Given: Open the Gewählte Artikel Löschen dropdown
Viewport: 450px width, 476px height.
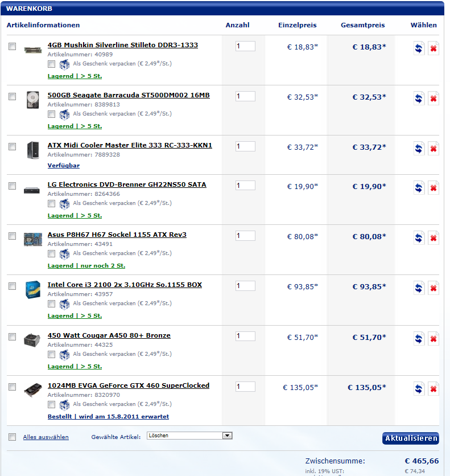Looking at the screenshot, I should 189,436.
